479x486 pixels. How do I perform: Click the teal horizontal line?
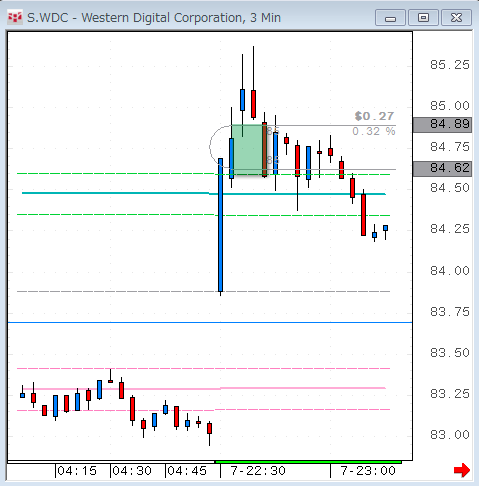click(203, 193)
